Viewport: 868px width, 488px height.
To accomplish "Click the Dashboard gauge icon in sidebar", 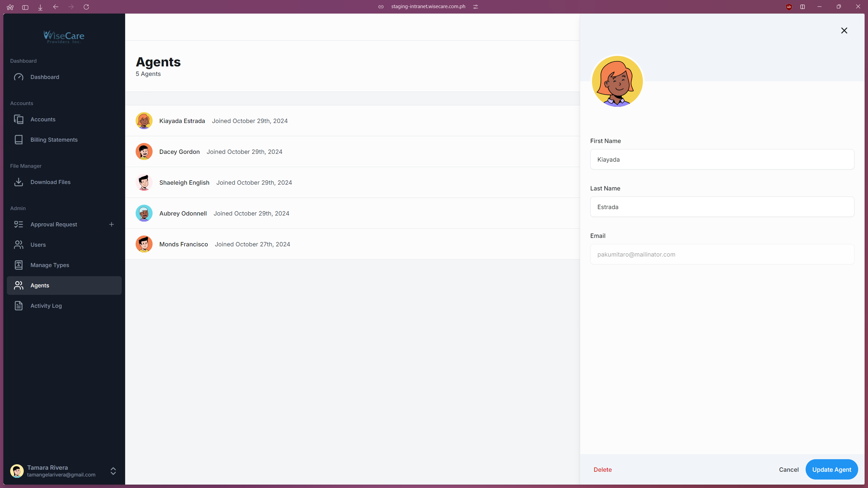I will (19, 77).
